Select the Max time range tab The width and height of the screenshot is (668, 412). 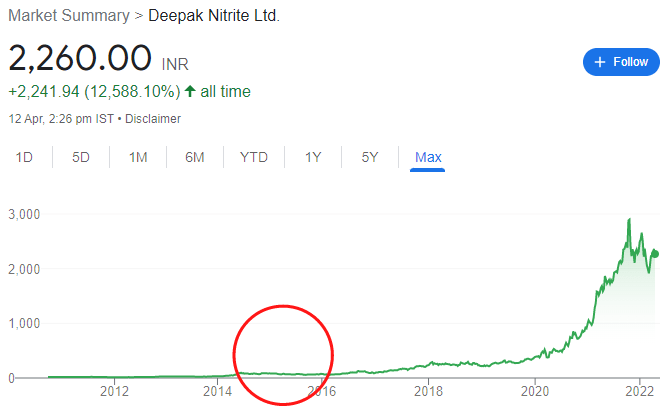coord(428,157)
